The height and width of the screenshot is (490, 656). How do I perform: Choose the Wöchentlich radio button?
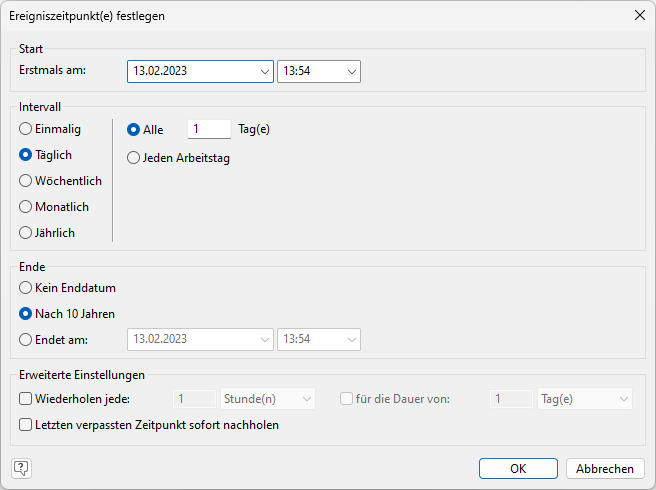coord(26,181)
